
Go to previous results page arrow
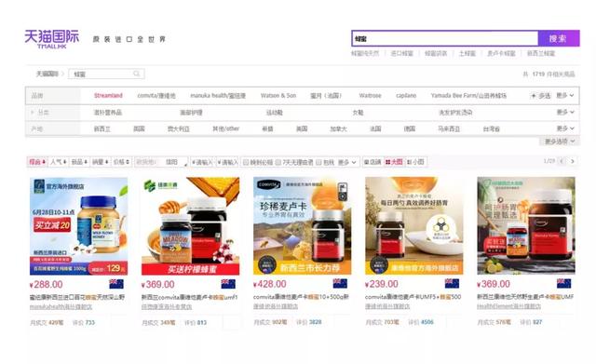point(562,161)
